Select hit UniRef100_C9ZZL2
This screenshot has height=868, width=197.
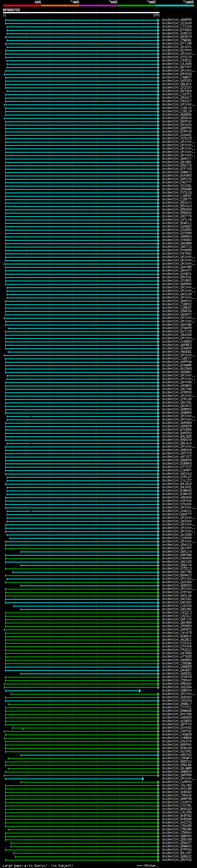point(177,616)
